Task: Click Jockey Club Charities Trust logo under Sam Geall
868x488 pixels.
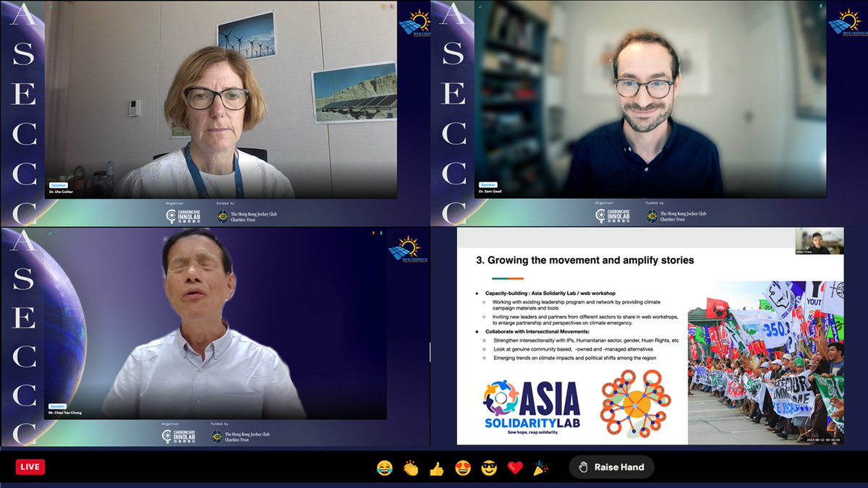Action: coord(676,215)
